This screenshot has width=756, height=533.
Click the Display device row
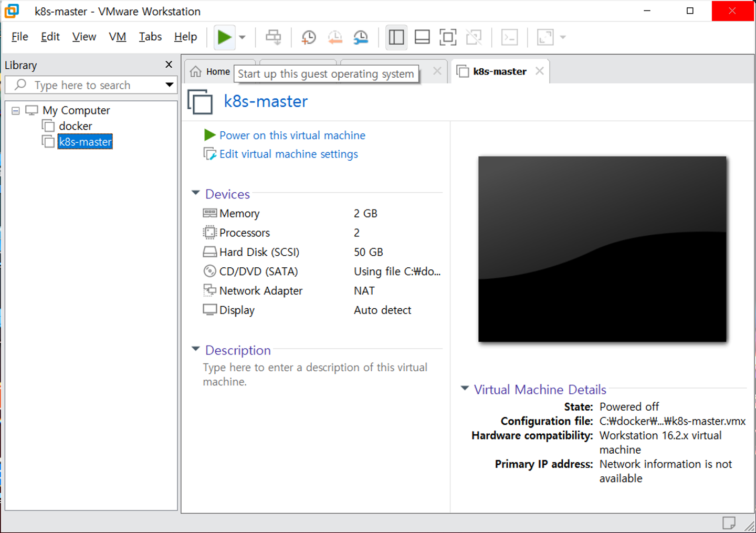point(321,310)
